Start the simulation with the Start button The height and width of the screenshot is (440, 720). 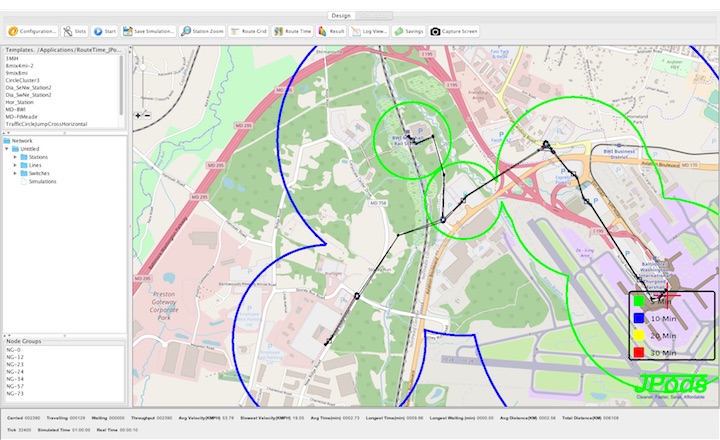[105, 31]
